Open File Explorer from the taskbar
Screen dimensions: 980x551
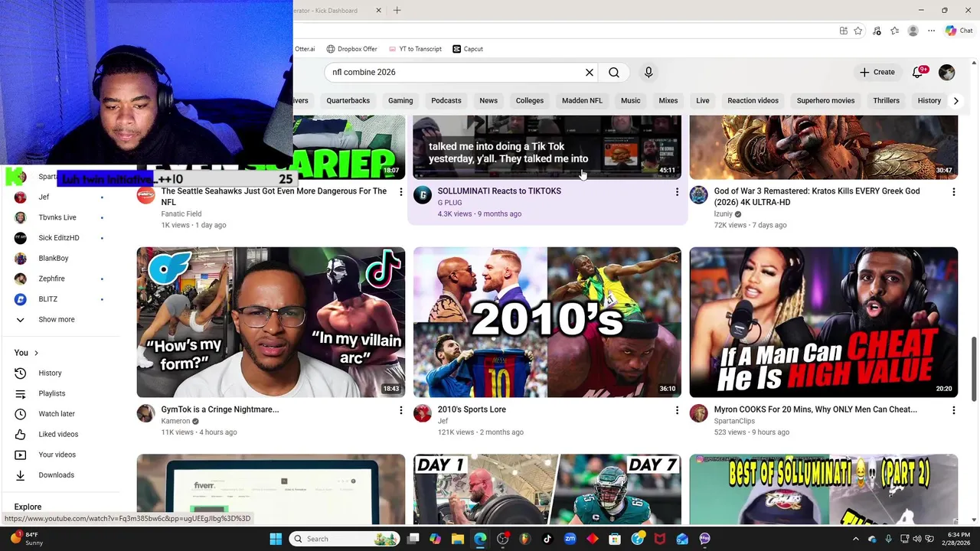point(458,539)
